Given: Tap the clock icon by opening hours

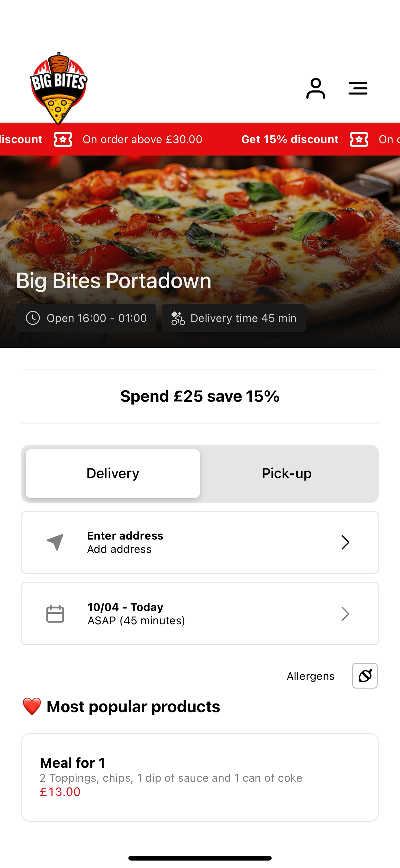Looking at the screenshot, I should [x=33, y=318].
